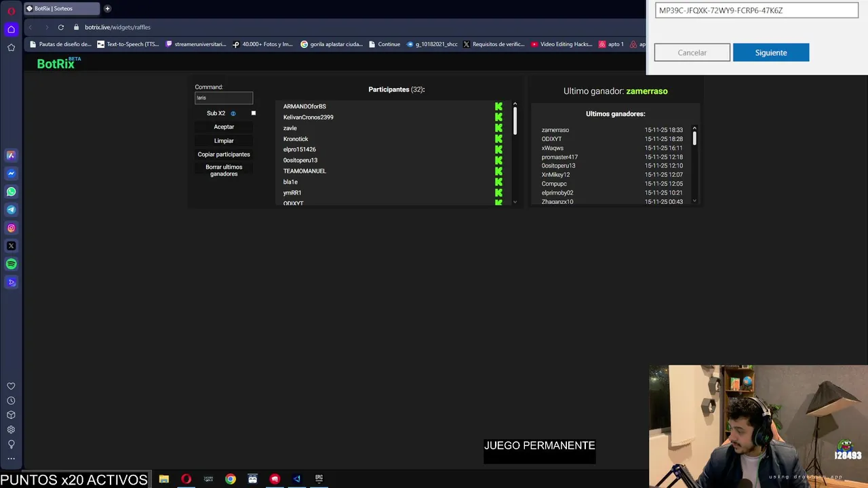Click the Opera sidebar home icon
Screen dimensions: 868x488
[11, 29]
